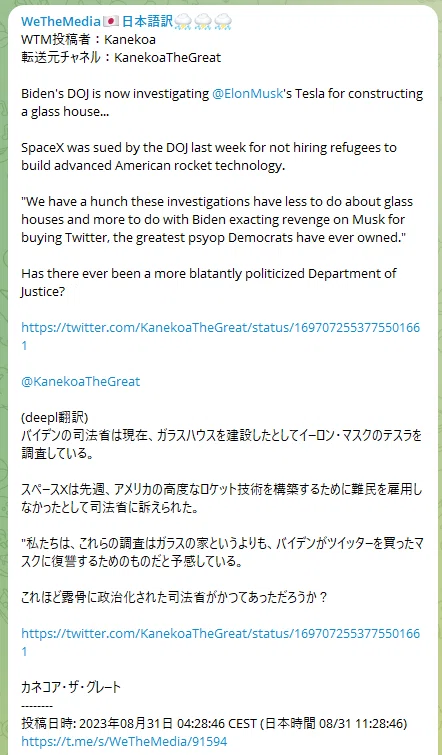Click the 'Has there ever been' question text

coord(209,283)
